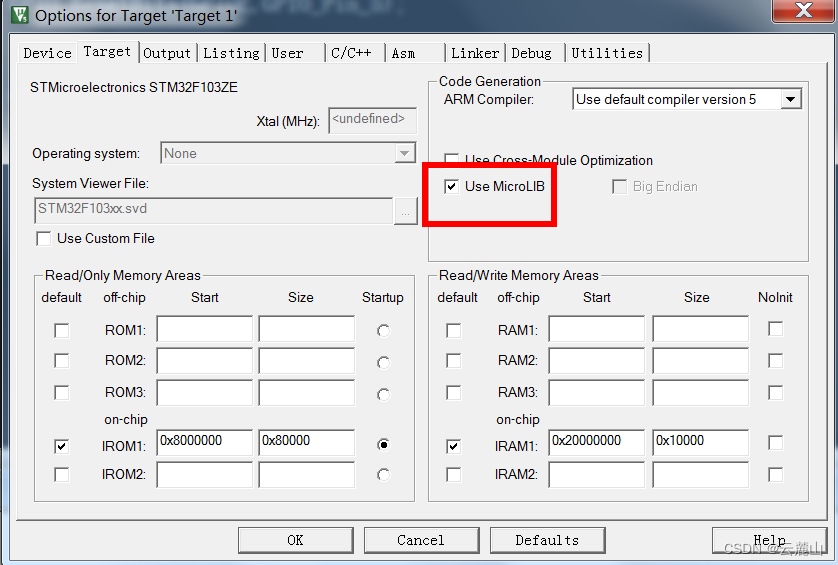This screenshot has height=565, width=838.
Task: Click the IRAM2 Start field
Action: click(x=596, y=475)
